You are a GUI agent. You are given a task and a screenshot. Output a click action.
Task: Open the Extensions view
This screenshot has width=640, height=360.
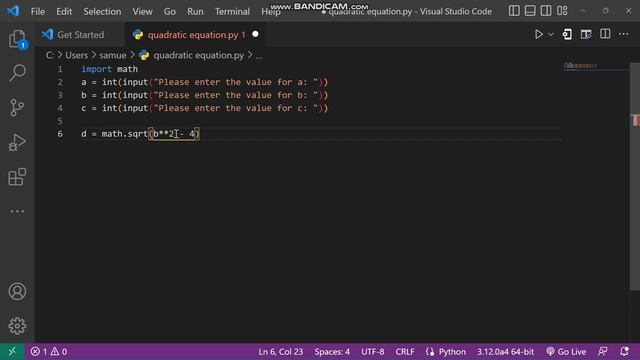coord(17,177)
